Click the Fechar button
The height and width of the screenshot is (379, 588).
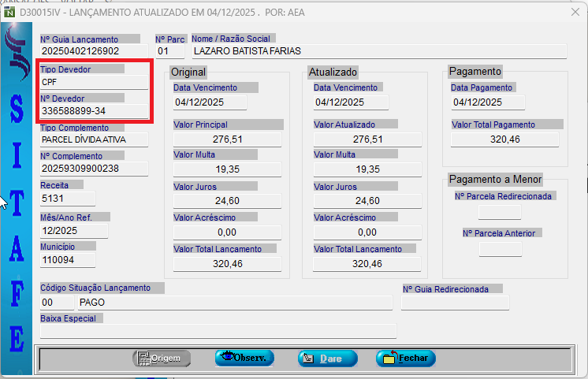406,359
